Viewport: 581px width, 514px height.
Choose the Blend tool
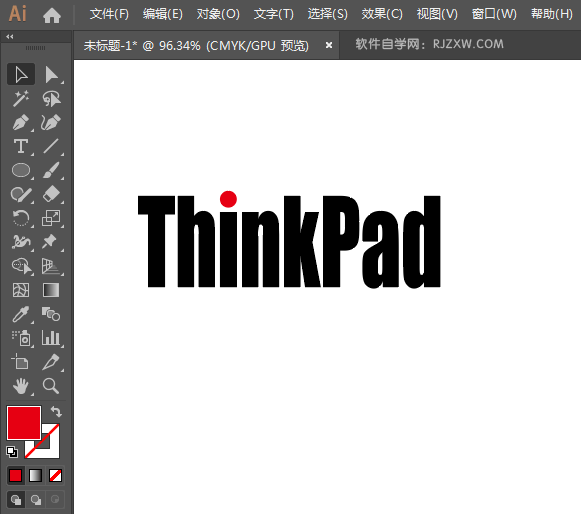pos(51,314)
